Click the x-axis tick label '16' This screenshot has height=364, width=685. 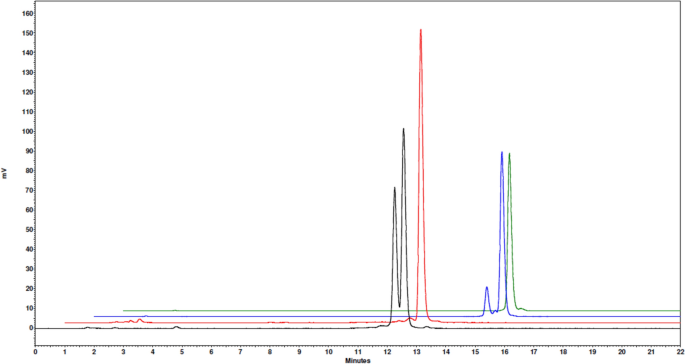(x=504, y=352)
